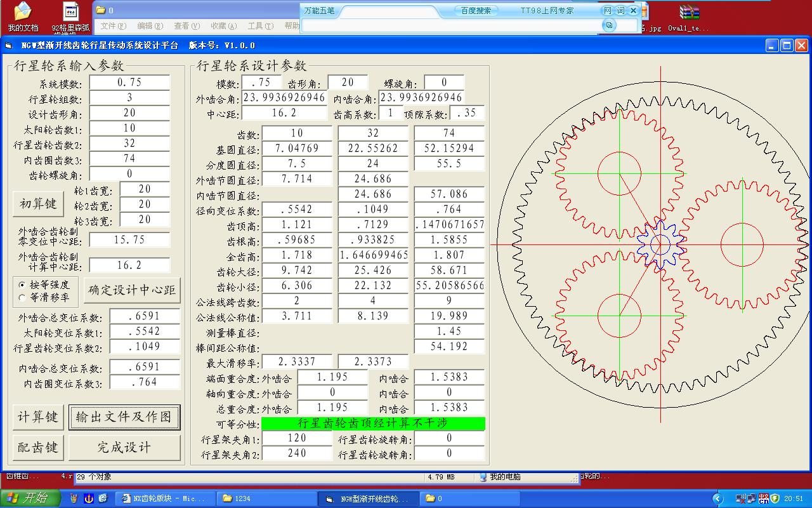Open the 工具(T) menu in the folder window
812x508 pixels.
click(x=260, y=26)
